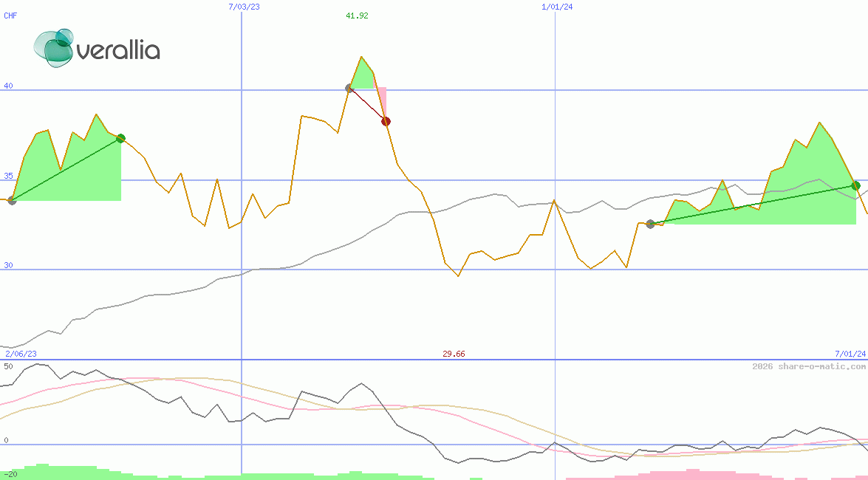
Task: Click the Verallia wordmark text
Action: pos(118,51)
